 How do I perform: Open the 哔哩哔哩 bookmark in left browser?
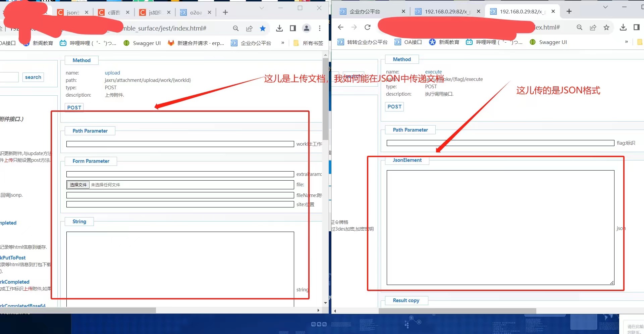click(x=88, y=43)
